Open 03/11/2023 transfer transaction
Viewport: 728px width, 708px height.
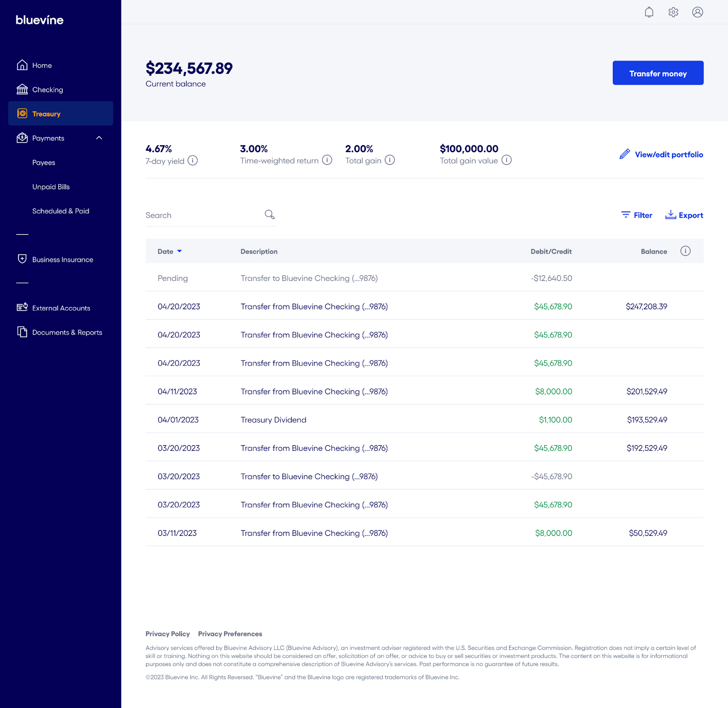[x=425, y=533]
